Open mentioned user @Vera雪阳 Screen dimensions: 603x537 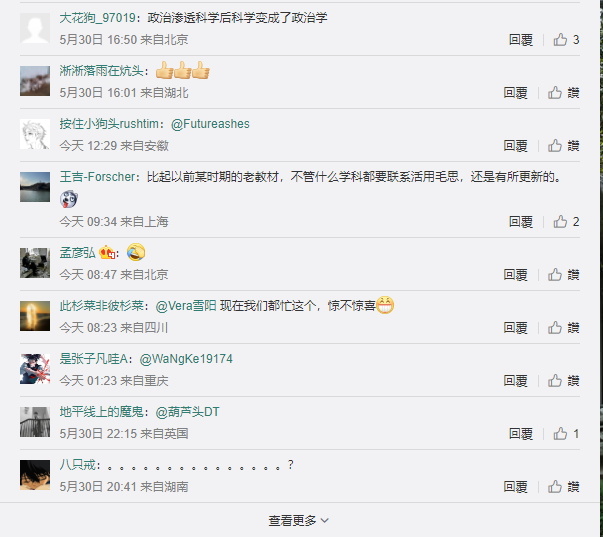[186, 306]
